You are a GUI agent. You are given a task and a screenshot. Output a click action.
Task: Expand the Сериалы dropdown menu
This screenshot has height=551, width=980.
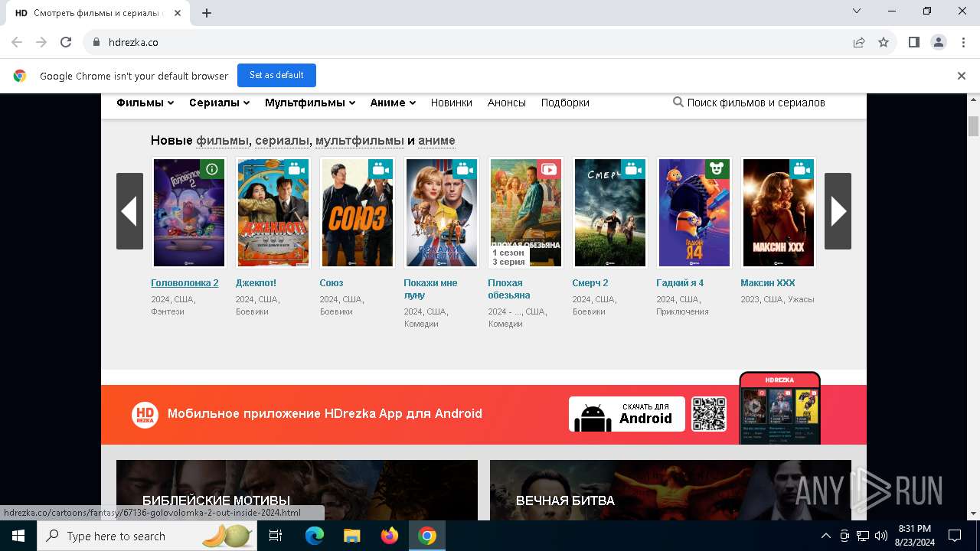pos(220,103)
